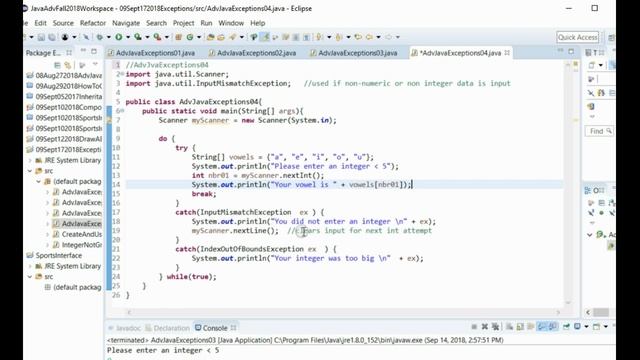640x360 pixels.
Task: Select the SportsInterface project
Action: pyautogui.click(x=54, y=256)
